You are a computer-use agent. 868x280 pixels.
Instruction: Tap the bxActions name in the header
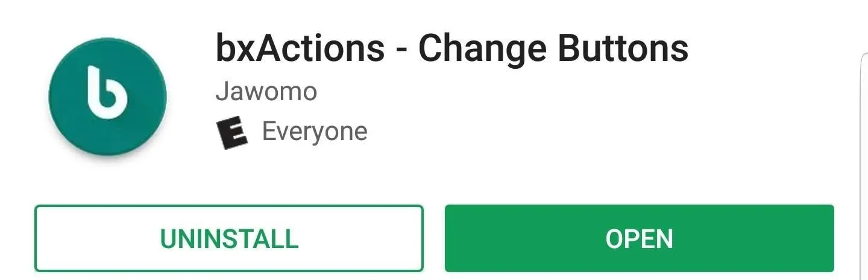[x=300, y=48]
